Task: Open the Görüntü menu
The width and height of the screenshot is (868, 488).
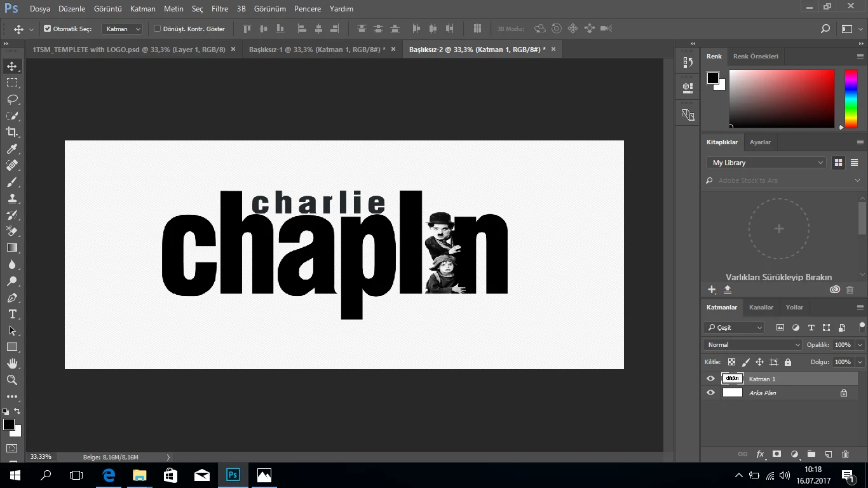Action: tap(107, 9)
